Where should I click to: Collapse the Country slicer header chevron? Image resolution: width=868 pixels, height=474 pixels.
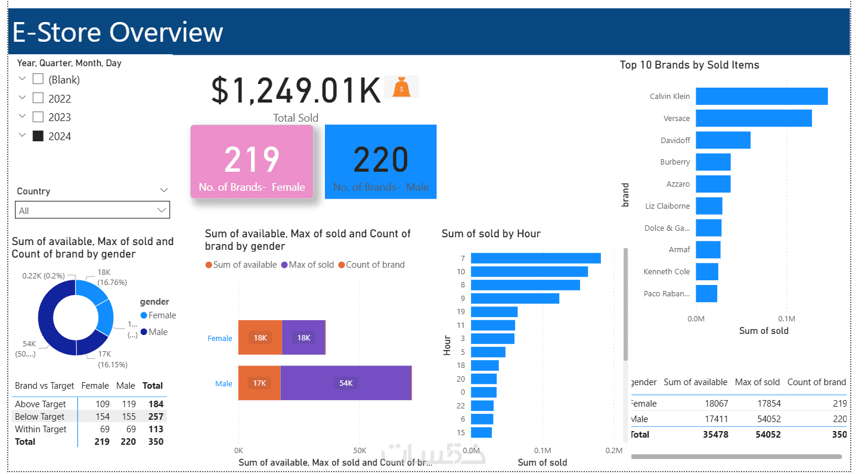click(x=164, y=190)
